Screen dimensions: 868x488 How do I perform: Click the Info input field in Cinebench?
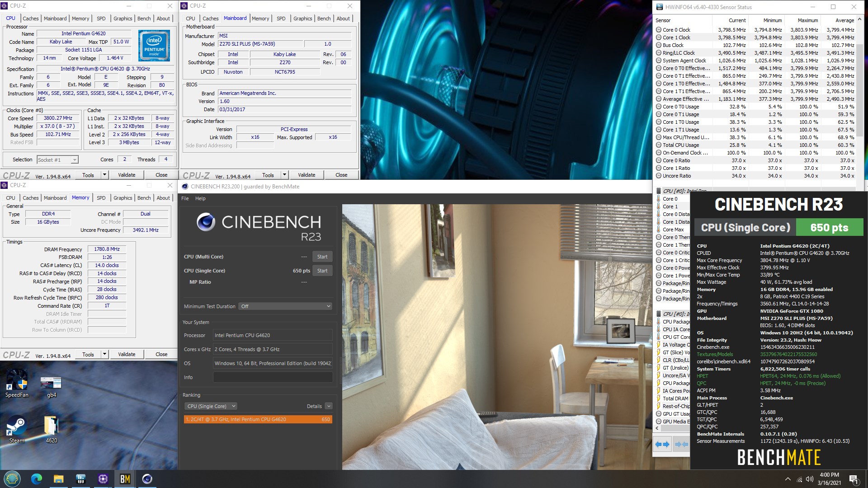tap(273, 377)
